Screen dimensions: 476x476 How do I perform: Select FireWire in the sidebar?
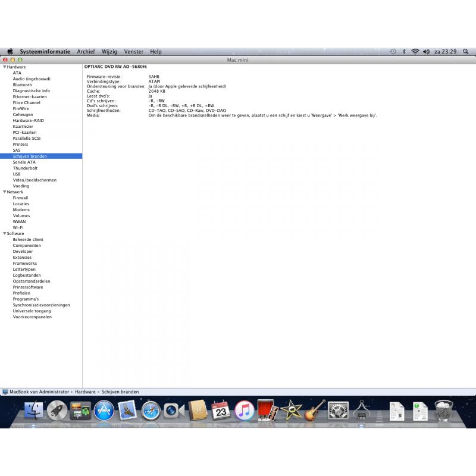(21, 109)
